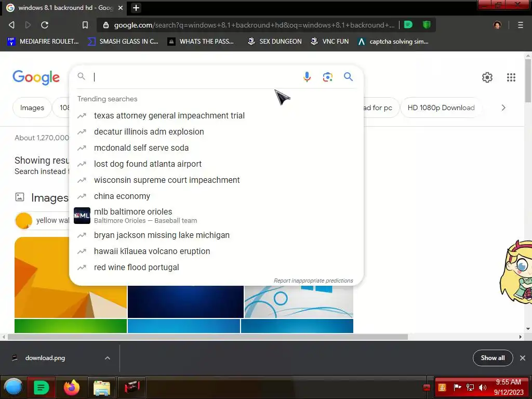
Task: Open the WHATS THE PASS... bookmark
Action: [201, 42]
